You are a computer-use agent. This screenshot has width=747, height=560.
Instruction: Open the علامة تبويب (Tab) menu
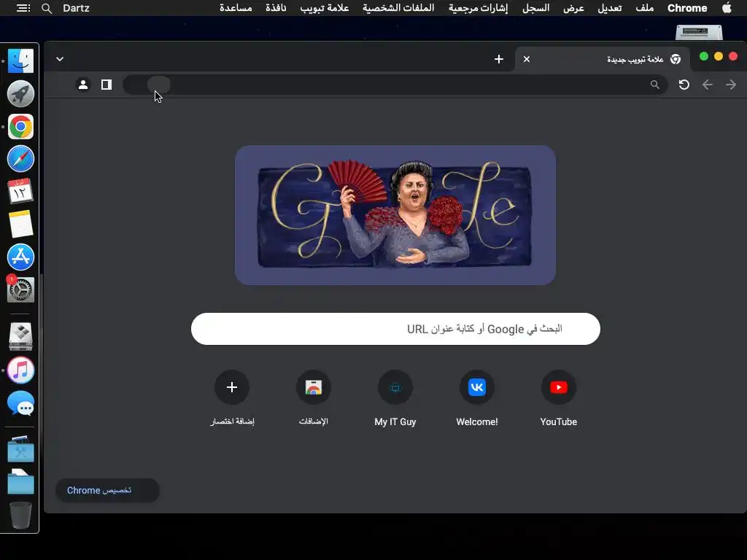pyautogui.click(x=325, y=8)
